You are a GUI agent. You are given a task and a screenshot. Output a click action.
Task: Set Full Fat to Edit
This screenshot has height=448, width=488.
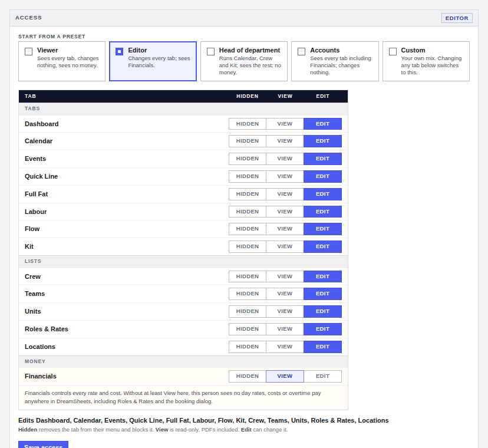(322, 194)
